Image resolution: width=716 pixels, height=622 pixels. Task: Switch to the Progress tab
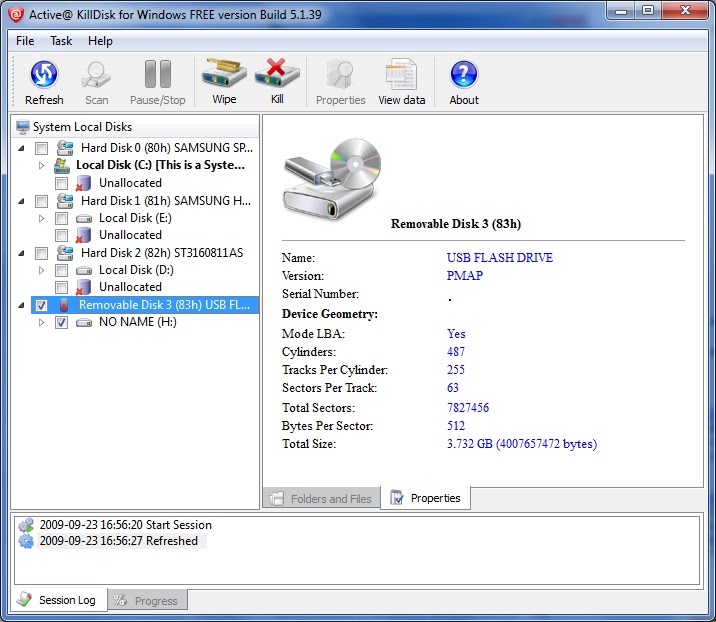pyautogui.click(x=147, y=601)
